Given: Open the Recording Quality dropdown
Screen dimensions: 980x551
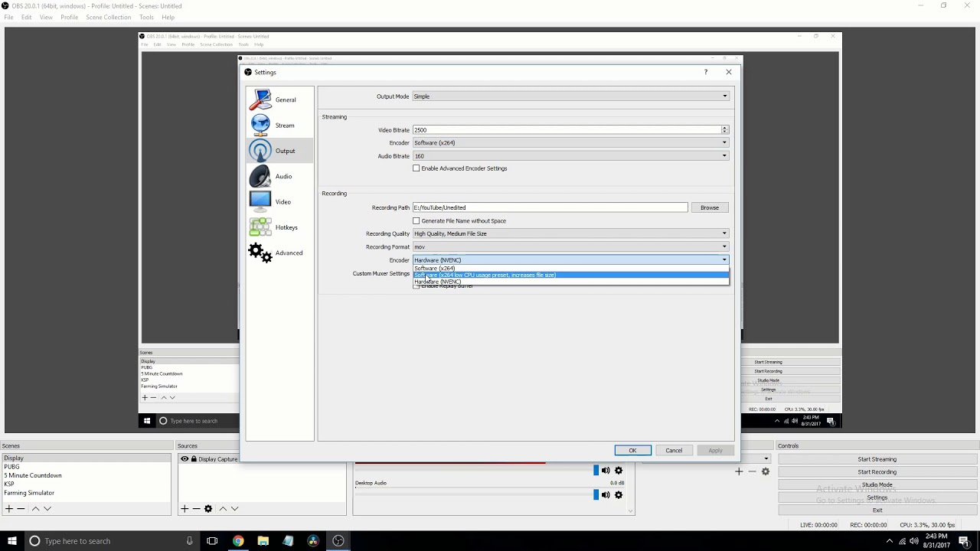Looking at the screenshot, I should 570,233.
